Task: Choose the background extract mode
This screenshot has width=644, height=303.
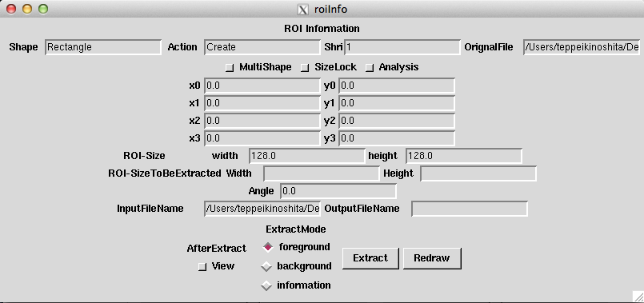Action: pos(266,266)
